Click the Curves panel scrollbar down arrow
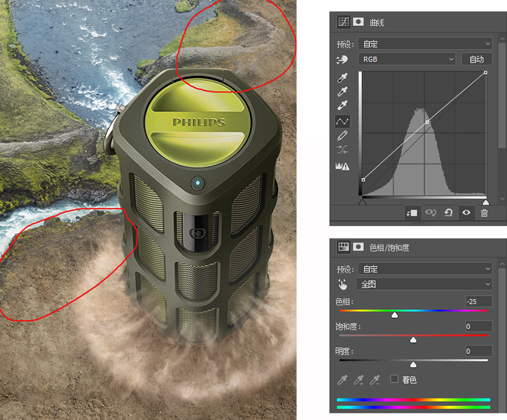 [x=502, y=199]
